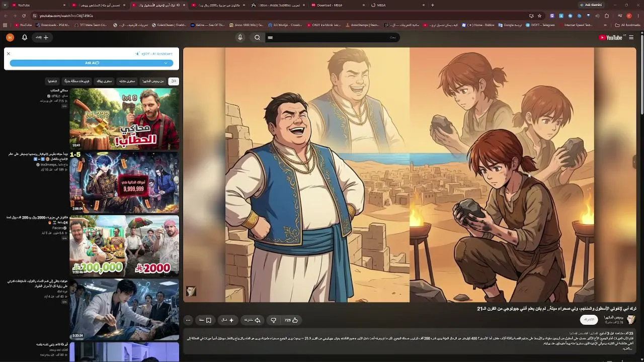Viewport: 644px width, 362px height.
Task: Click the YouTube logo to go home
Action: point(611,37)
